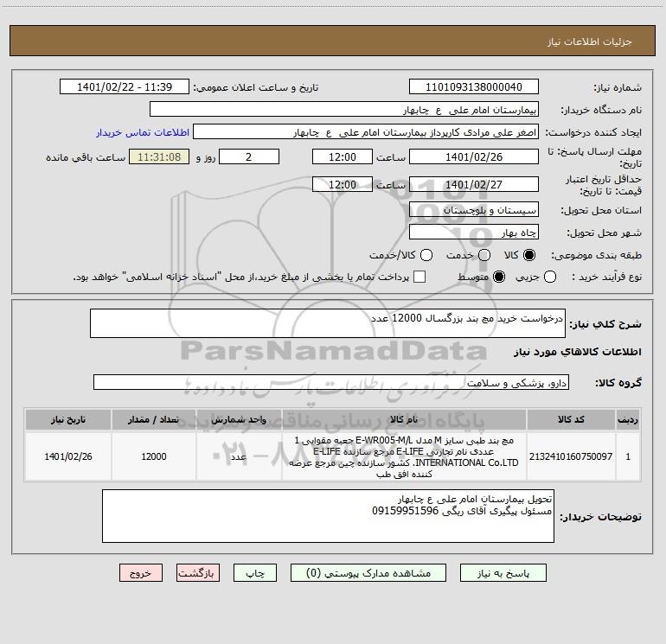This screenshot has width=666, height=644.
Task: Click the شرح کلی نیاز label
Action: 605,324
